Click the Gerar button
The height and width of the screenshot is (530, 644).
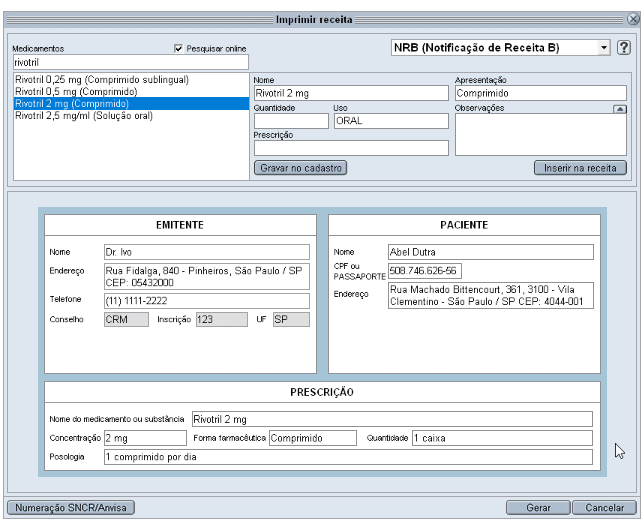pos(538,508)
